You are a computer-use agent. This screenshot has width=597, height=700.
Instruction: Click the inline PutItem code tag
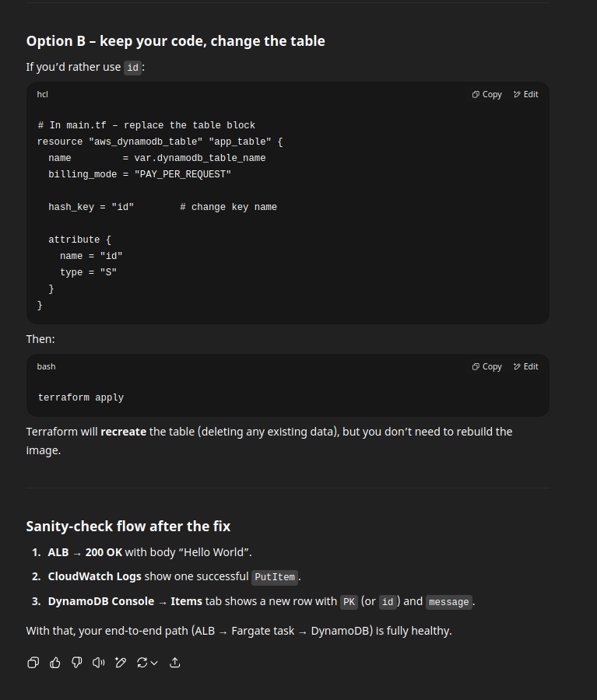pos(275,577)
